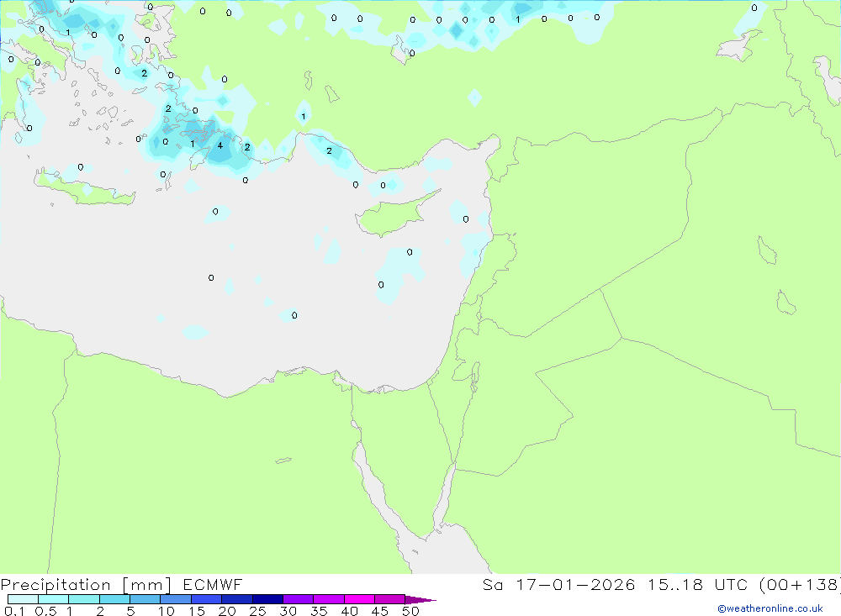Click the 'Precipitation [mm]' title text
This screenshot has height=616, width=841.
(x=86, y=585)
